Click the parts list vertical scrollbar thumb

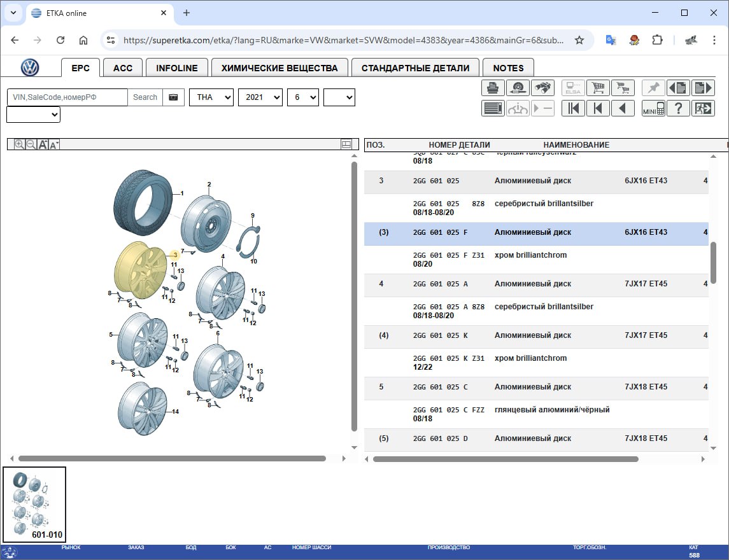click(713, 262)
